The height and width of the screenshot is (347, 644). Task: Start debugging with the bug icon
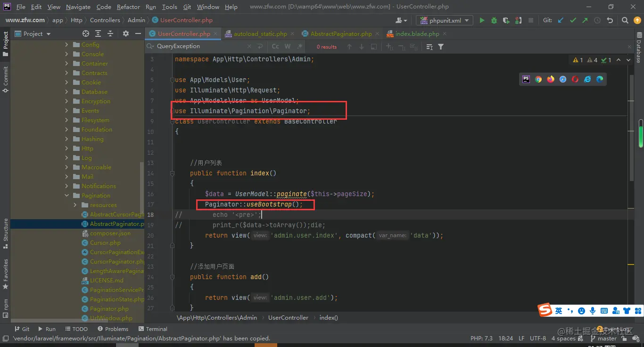(494, 20)
